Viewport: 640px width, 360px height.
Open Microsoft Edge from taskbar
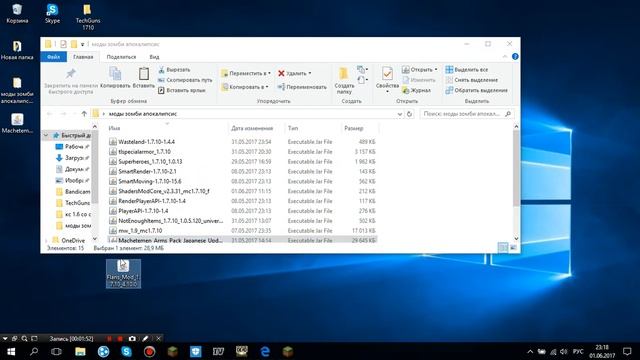point(265,351)
